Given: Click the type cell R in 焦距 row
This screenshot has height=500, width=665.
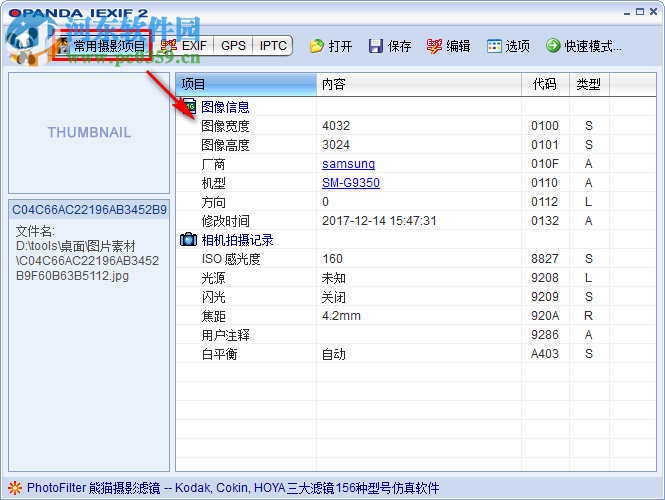Looking at the screenshot, I should coord(589,316).
